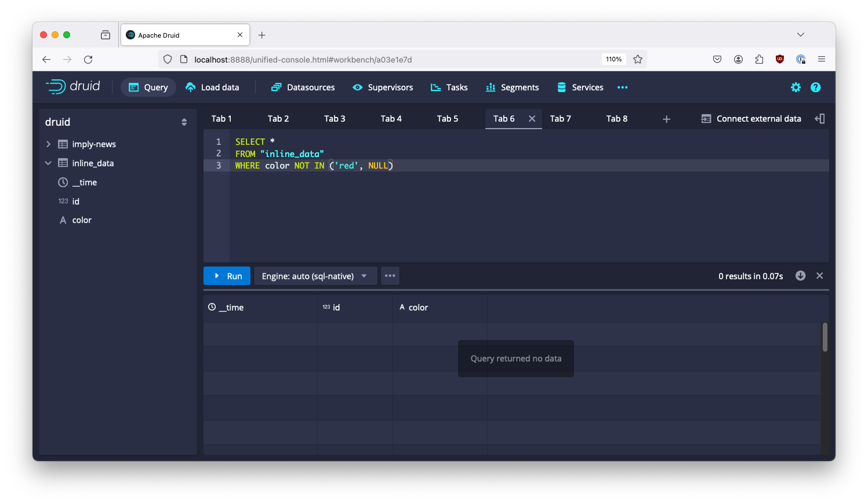Open a new query tab with plus

tap(666, 118)
